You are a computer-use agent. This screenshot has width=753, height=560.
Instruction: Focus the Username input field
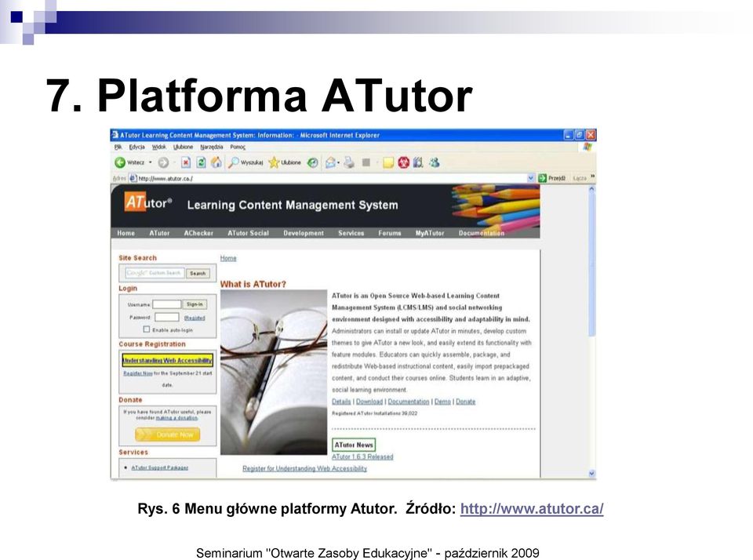coord(166,304)
